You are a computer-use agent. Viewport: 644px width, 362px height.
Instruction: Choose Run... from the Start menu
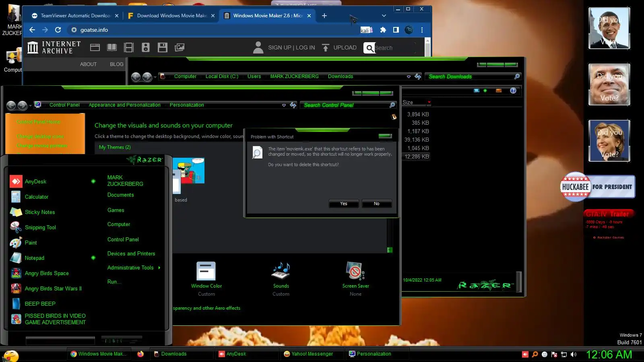114,282
